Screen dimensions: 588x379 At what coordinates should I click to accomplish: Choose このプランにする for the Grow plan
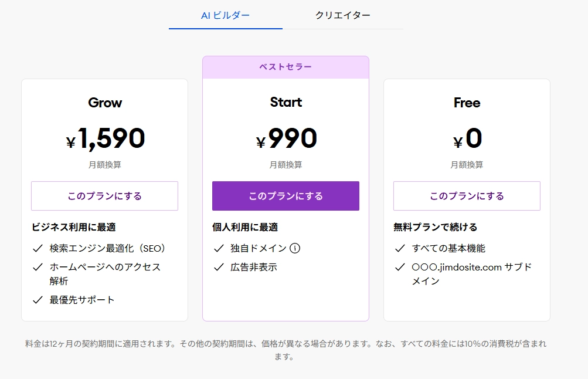[x=104, y=195]
